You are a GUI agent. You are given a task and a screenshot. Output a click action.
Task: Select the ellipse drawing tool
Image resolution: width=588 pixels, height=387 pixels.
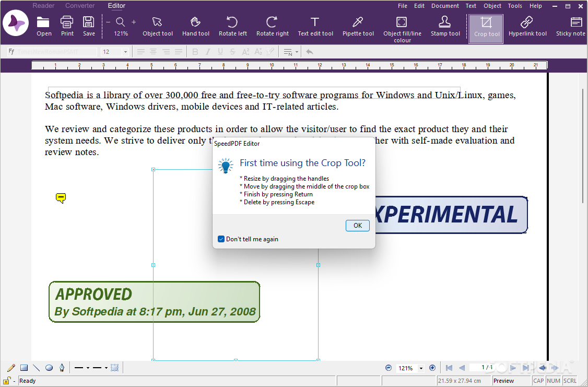pyautogui.click(x=49, y=368)
